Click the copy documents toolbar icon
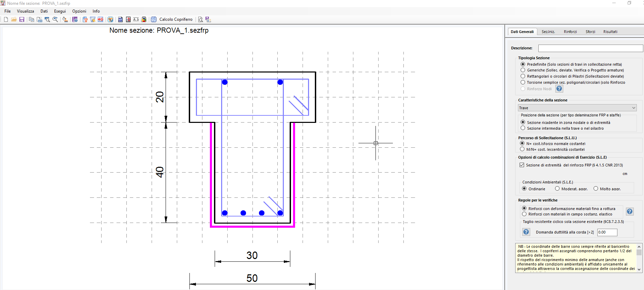Viewport: 644px width, 290px height. (x=31, y=19)
